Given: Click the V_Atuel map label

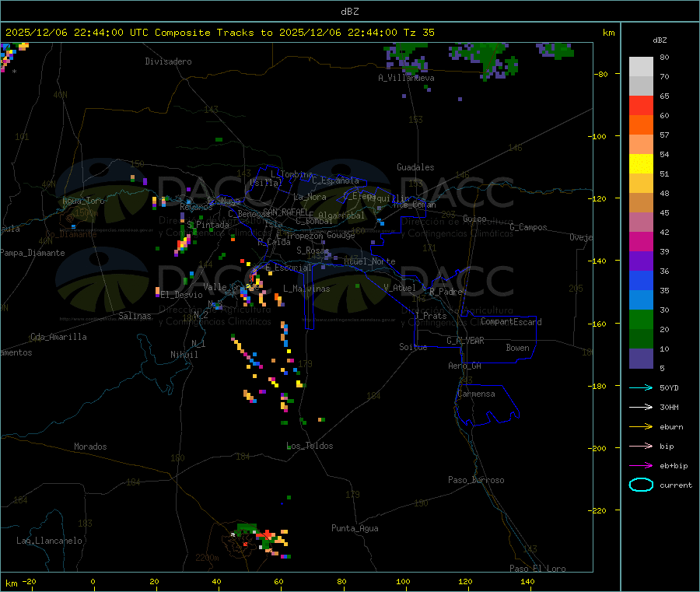Looking at the screenshot, I should coord(400,288).
